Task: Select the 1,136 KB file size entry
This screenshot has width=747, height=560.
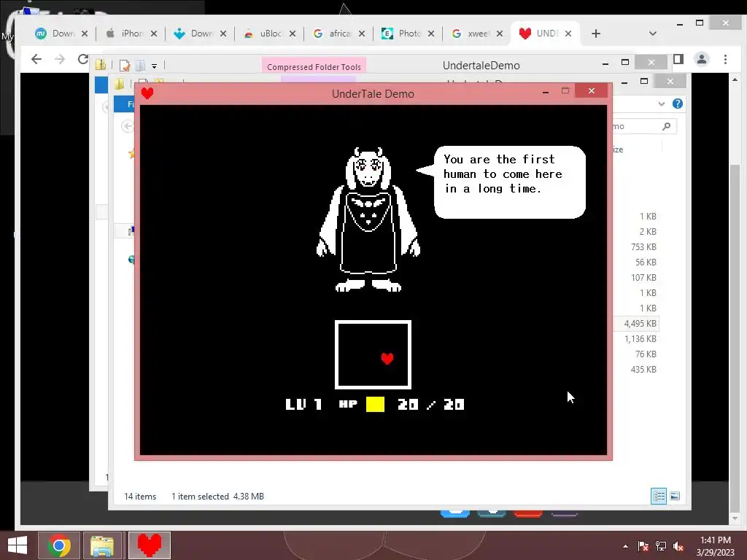Action: click(x=640, y=338)
